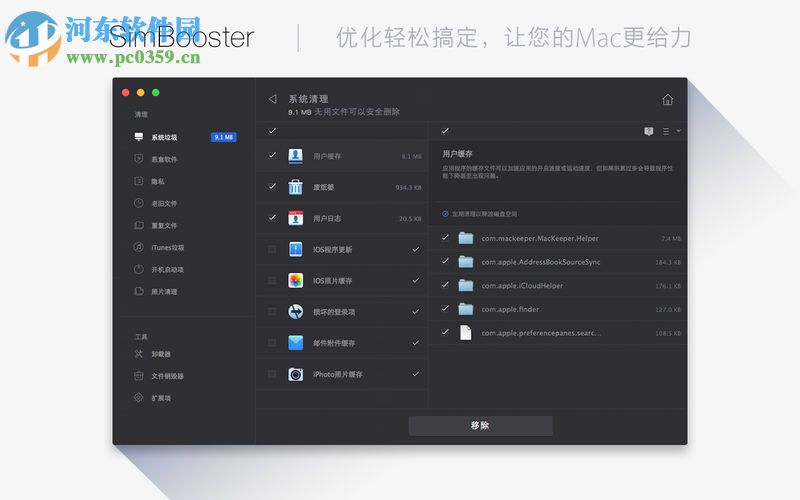800x500 pixels.
Task: Open iTunes垃圾 music note icon
Action: coord(138,247)
